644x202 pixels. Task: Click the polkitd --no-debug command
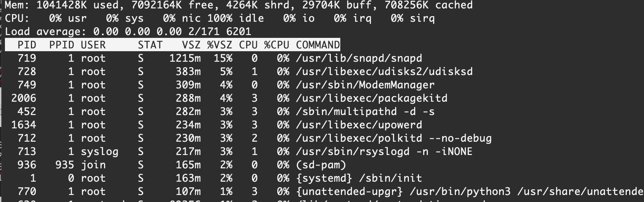(394, 138)
